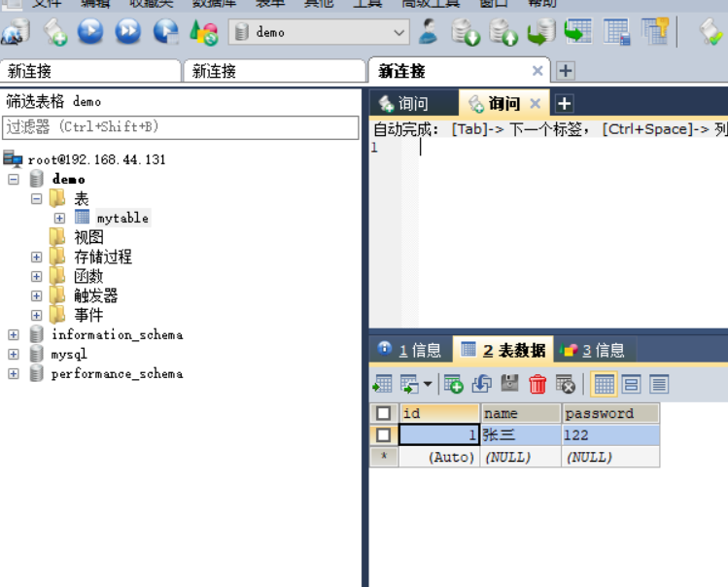Switch result pane to text view
The image size is (728, 587).
tap(659, 384)
